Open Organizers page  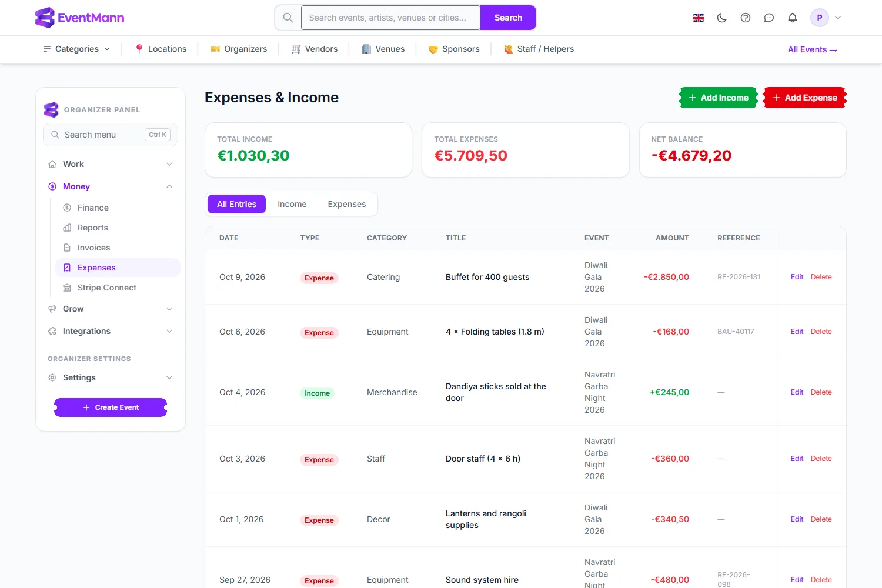[x=239, y=49]
